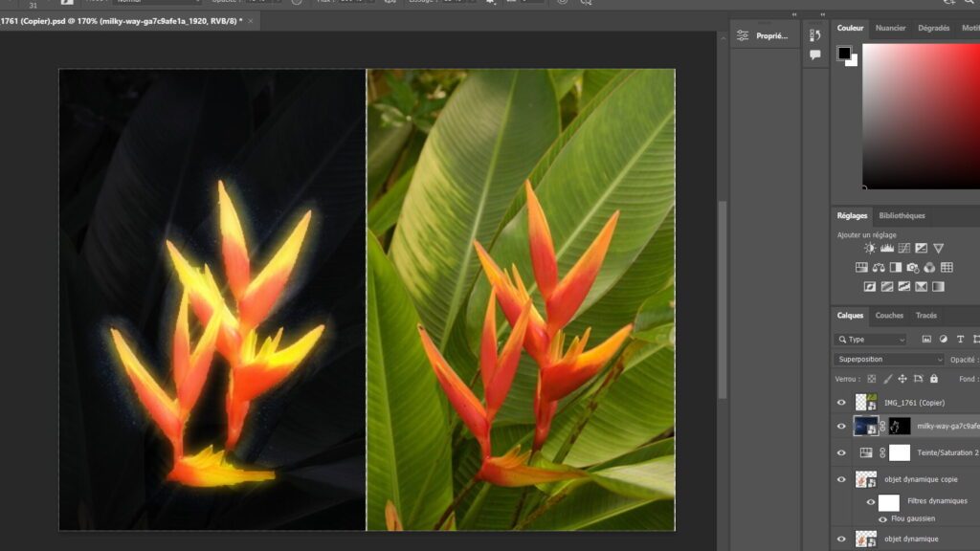Add a Threshold adjustment
This screenshot has height=551, width=980.
[903, 287]
